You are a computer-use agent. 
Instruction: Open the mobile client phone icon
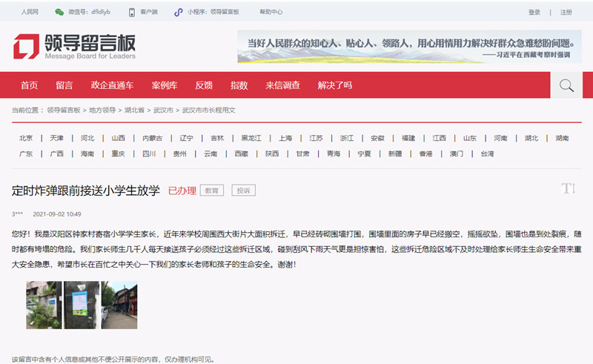point(132,13)
